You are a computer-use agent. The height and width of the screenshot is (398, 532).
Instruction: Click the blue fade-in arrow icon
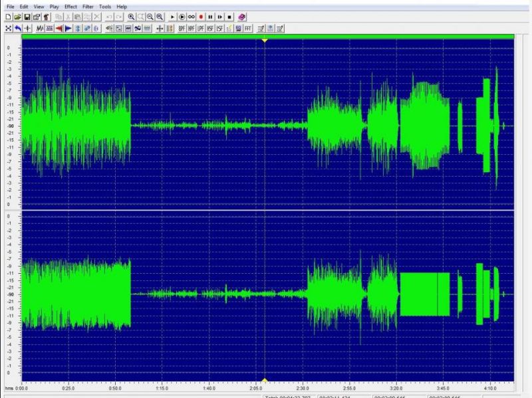pos(68,29)
